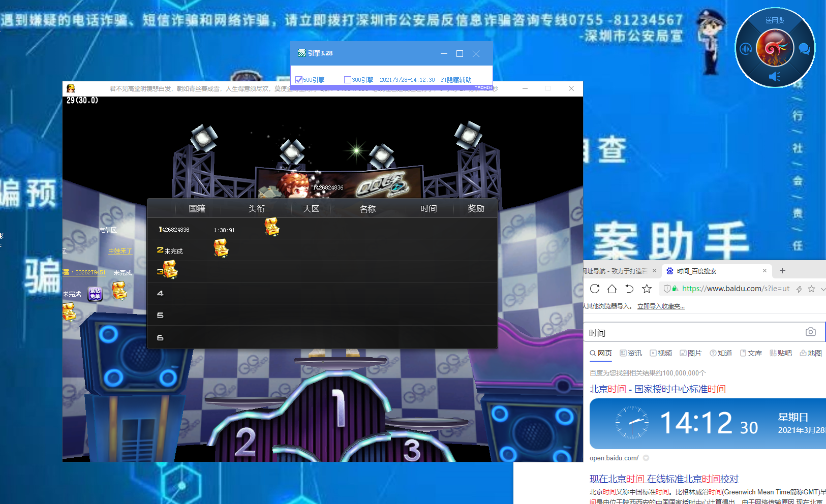Click the voice waveform icon on floating widget
The image size is (826, 504).
746,49
